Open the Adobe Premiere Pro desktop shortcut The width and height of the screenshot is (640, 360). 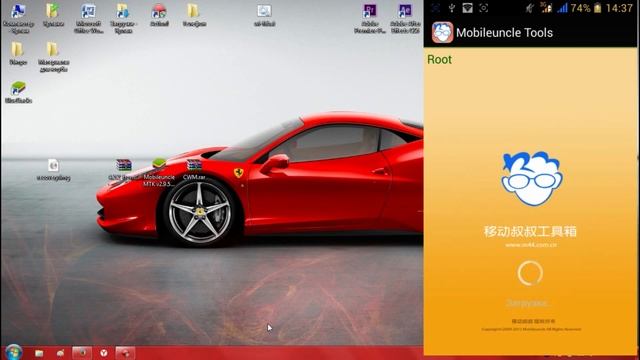pyautogui.click(x=370, y=11)
